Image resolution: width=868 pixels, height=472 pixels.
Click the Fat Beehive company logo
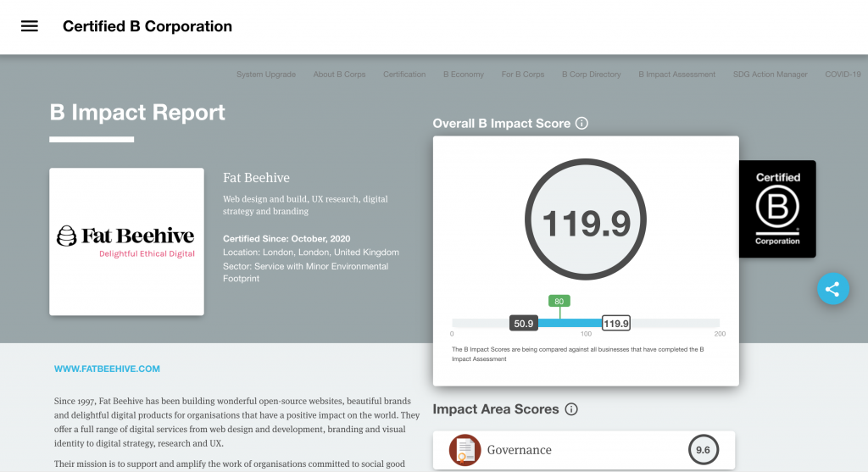click(x=126, y=242)
